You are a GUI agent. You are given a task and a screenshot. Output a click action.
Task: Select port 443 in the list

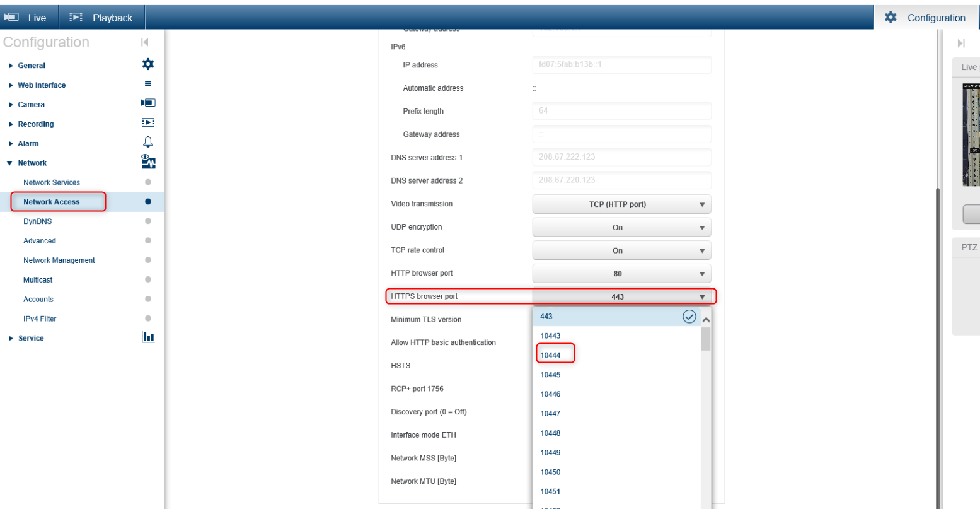pyautogui.click(x=616, y=317)
